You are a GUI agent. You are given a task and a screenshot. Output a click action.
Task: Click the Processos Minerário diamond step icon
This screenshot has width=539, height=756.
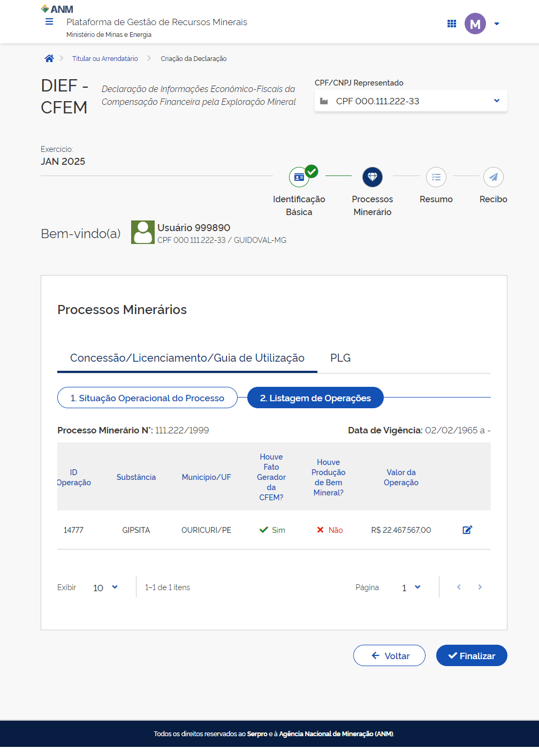pyautogui.click(x=373, y=177)
